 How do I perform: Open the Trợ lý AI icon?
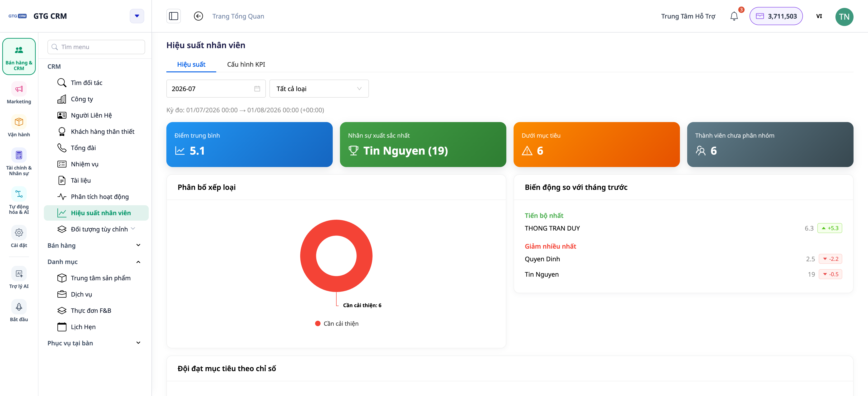[x=19, y=273]
